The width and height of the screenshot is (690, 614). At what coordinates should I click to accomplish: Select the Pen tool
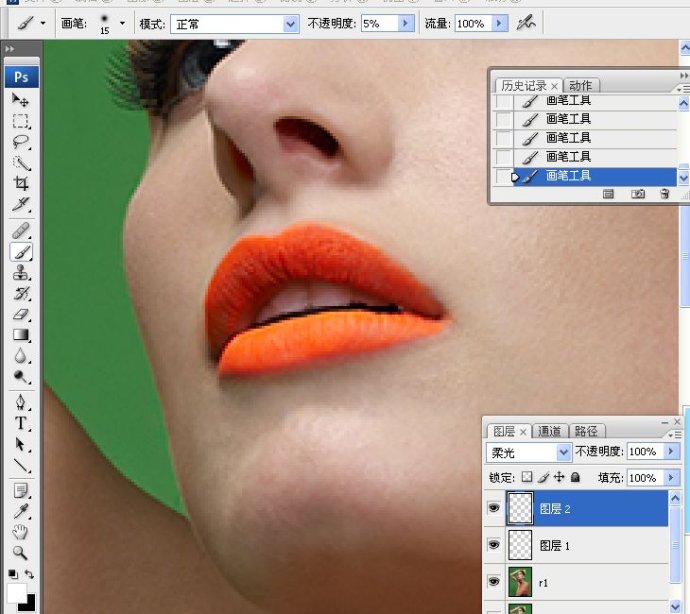(20, 402)
